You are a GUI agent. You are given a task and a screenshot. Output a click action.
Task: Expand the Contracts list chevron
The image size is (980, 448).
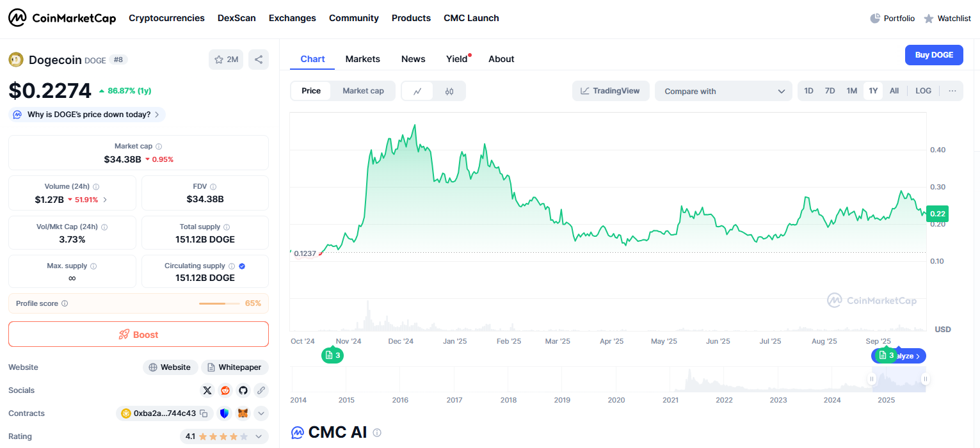click(x=261, y=413)
